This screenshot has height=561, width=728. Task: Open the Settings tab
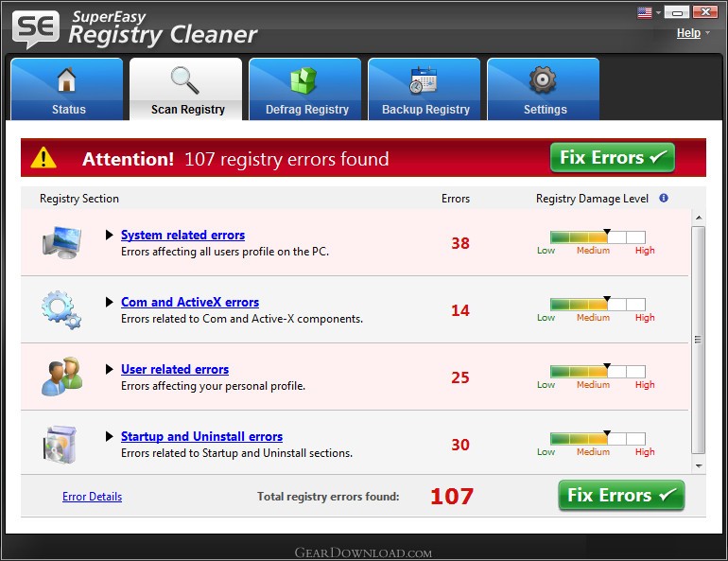click(544, 89)
